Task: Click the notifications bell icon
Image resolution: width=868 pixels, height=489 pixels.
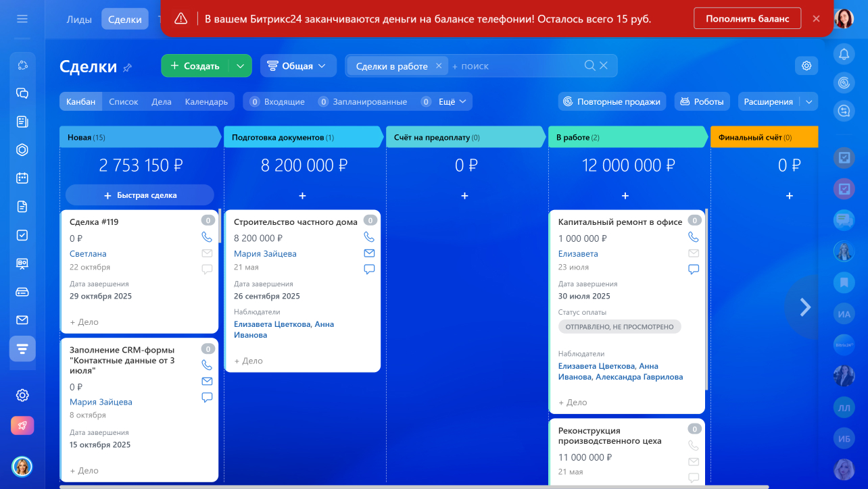Action: (x=844, y=54)
